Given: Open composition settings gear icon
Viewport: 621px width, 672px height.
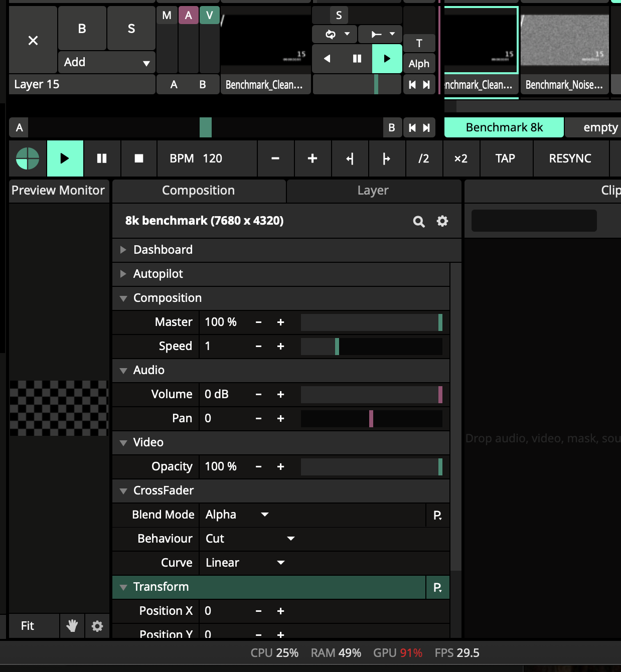Looking at the screenshot, I should tap(442, 221).
